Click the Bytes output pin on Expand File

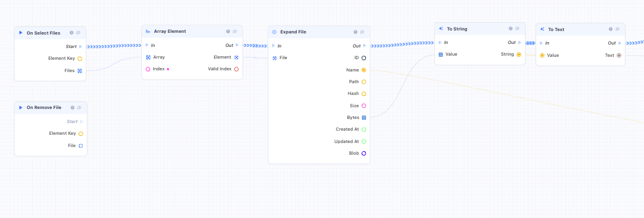364,117
